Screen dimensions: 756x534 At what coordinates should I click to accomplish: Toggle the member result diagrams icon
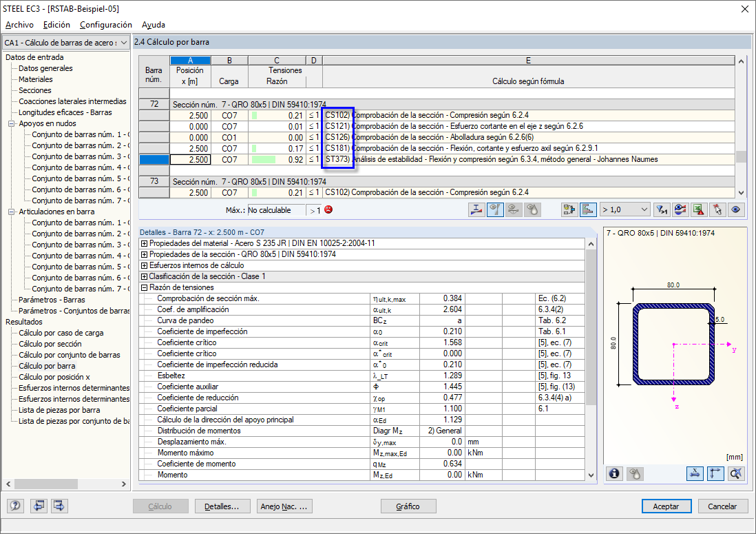[x=495, y=210]
